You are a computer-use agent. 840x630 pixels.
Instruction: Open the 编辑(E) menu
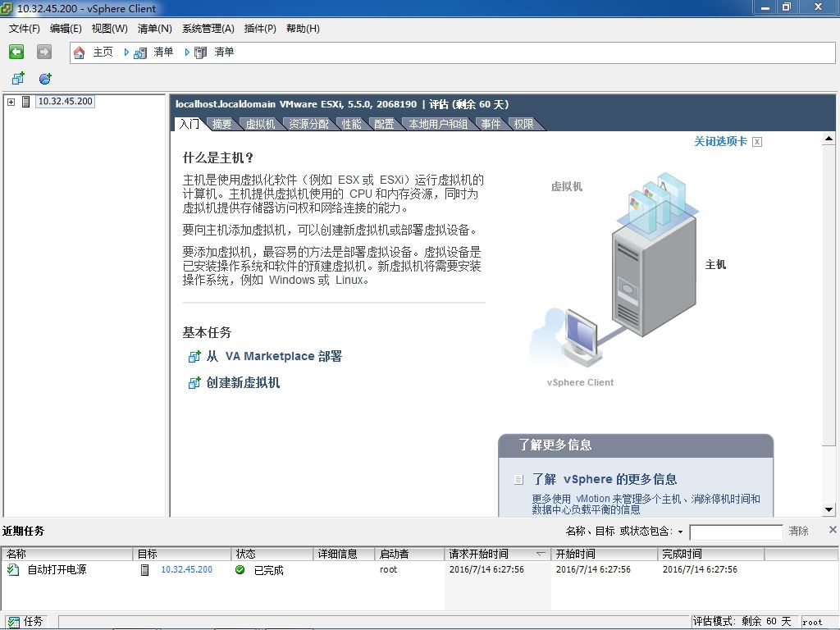[66, 29]
